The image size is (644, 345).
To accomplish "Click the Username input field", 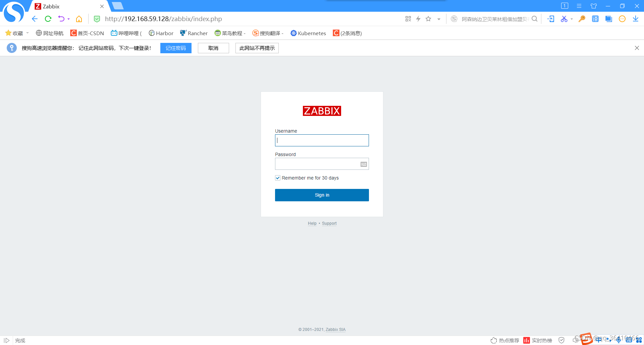I will (x=322, y=140).
